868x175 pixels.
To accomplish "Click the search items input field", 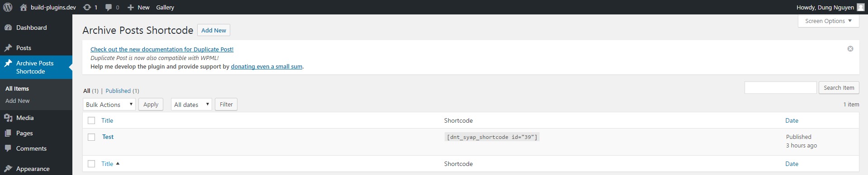I will pos(780,87).
